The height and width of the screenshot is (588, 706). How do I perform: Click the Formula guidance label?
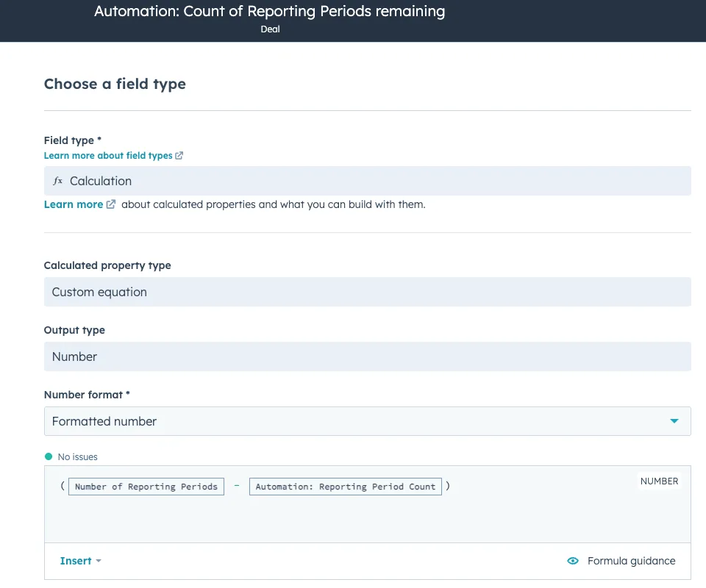[631, 561]
